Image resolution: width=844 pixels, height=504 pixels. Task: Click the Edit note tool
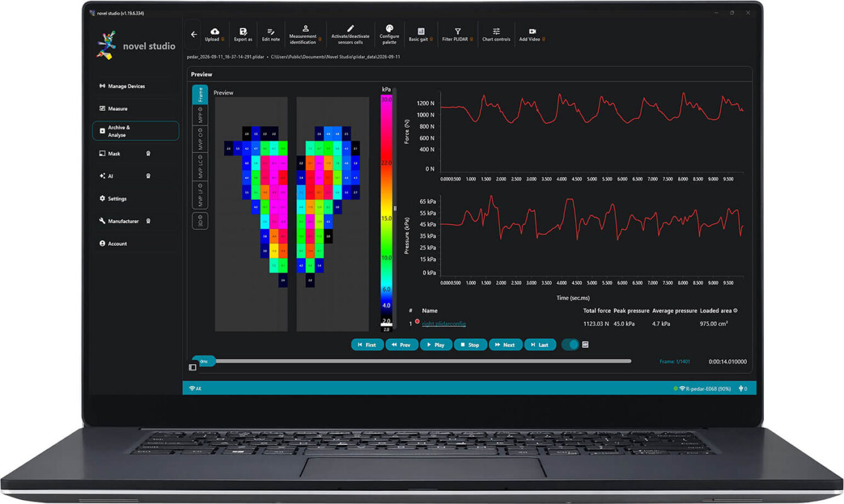[271, 35]
